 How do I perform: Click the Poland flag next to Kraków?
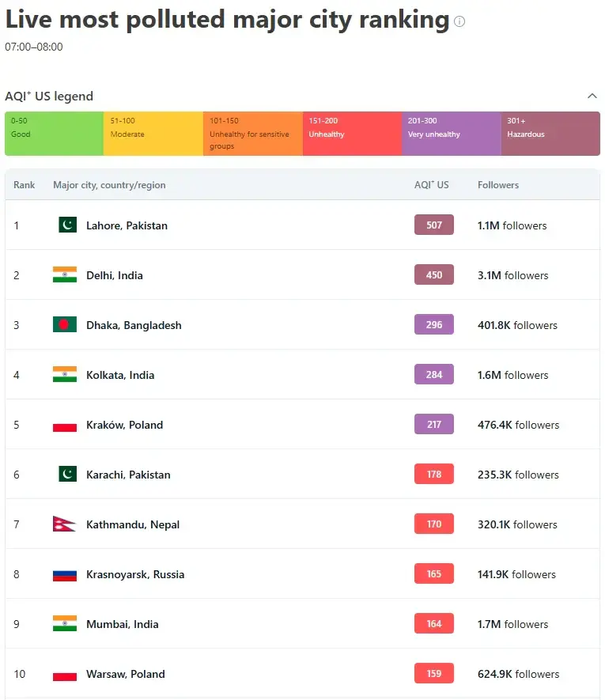(x=63, y=424)
